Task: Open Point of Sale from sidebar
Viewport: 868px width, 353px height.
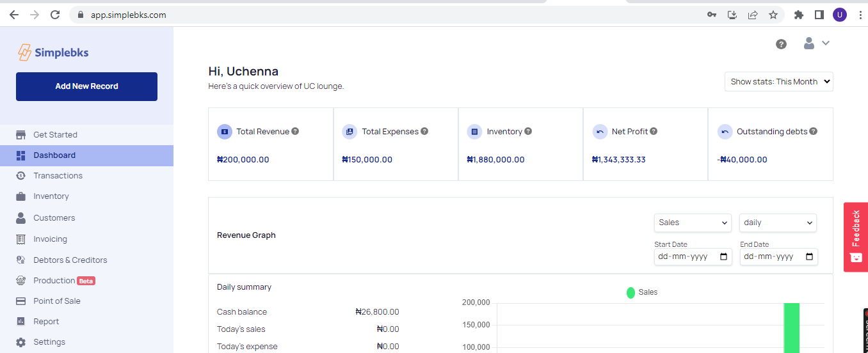Action: (56, 301)
